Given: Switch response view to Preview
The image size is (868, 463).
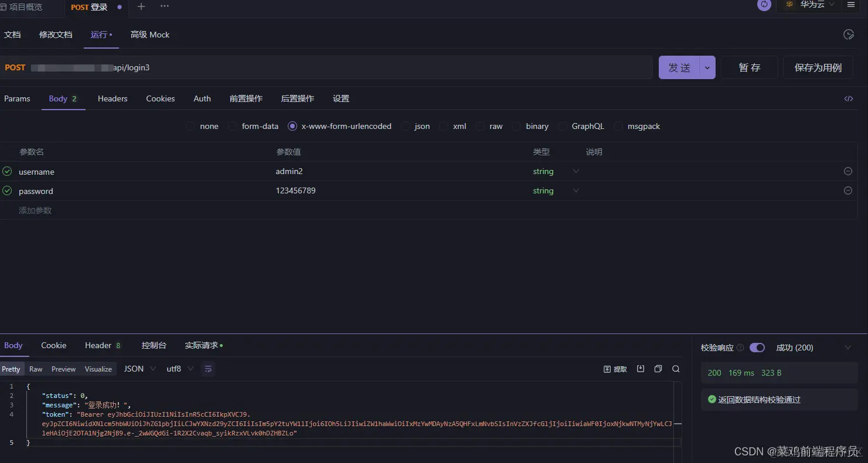Looking at the screenshot, I should (63, 369).
